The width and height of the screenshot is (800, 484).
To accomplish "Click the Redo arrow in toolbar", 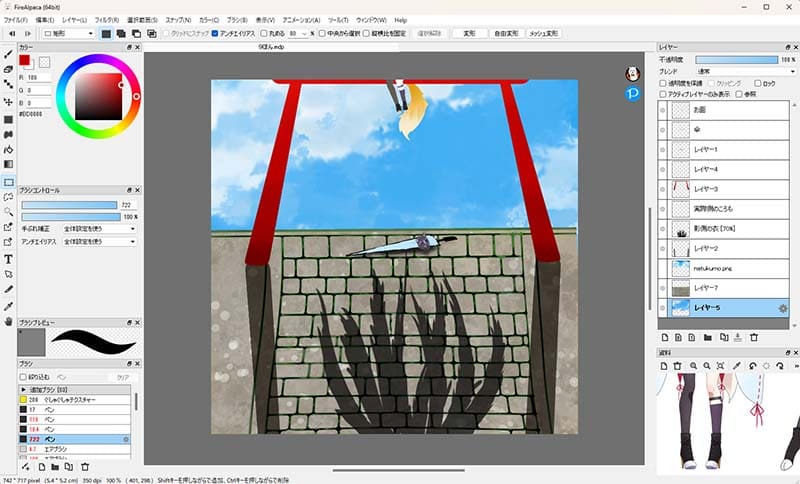I will pos(28,34).
